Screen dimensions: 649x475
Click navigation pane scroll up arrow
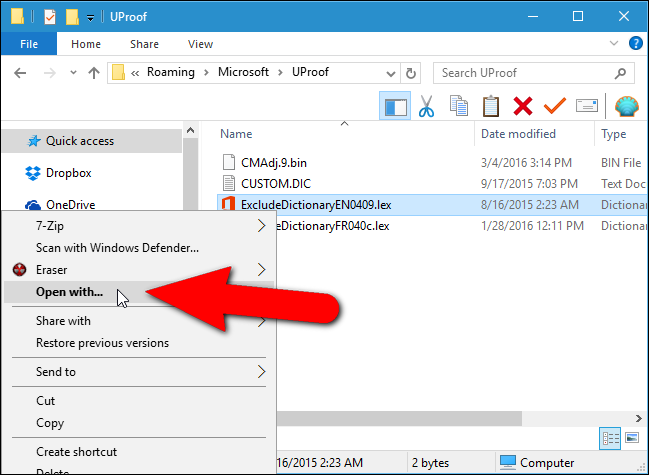tap(190, 130)
